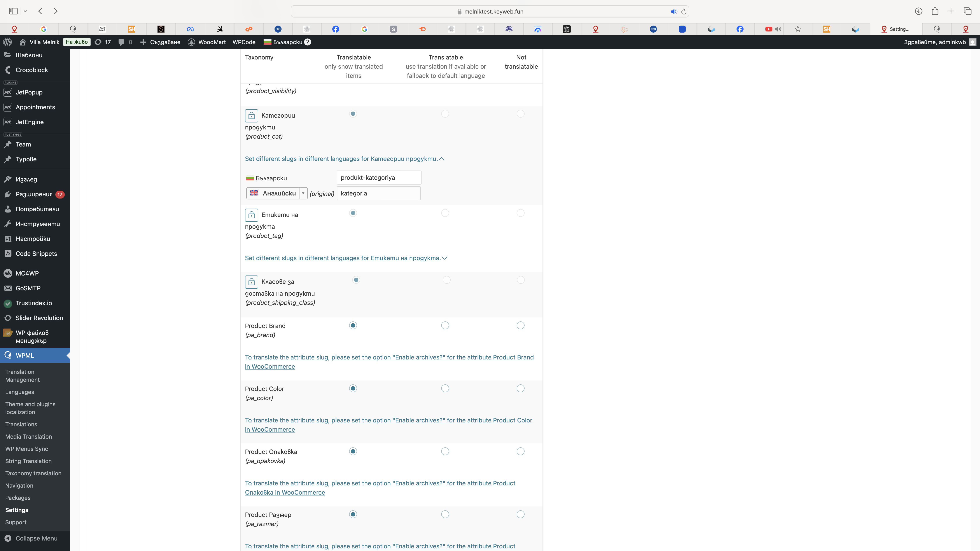980x551 pixels.
Task: Switch to the Setting... browser tab
Action: [896, 29]
